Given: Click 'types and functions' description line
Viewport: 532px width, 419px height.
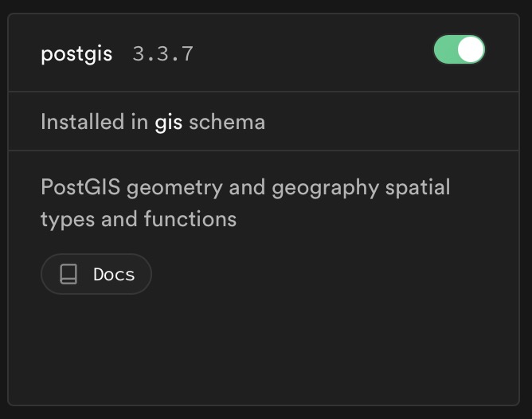Looking at the screenshot, I should pyautogui.click(x=139, y=219).
